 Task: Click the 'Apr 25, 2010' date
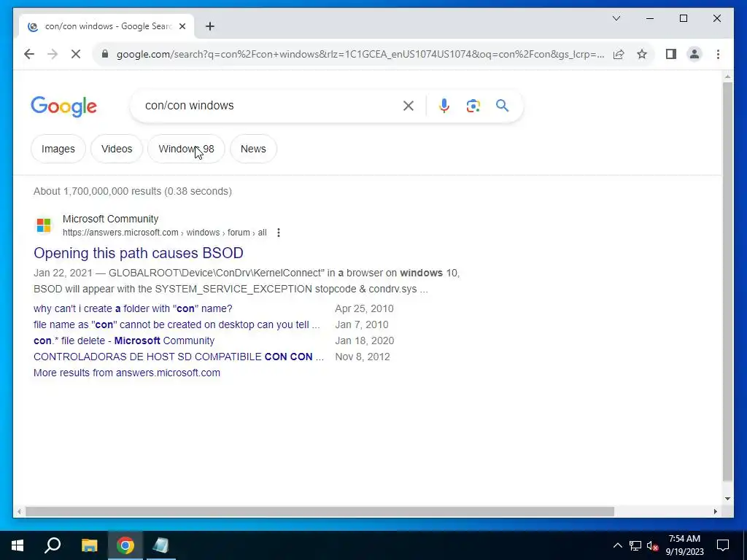pyautogui.click(x=365, y=308)
